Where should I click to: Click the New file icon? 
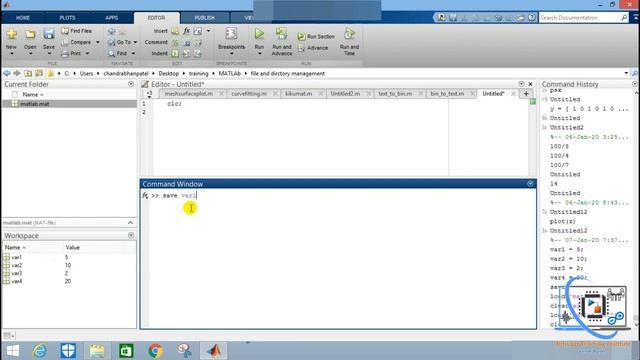point(11,34)
